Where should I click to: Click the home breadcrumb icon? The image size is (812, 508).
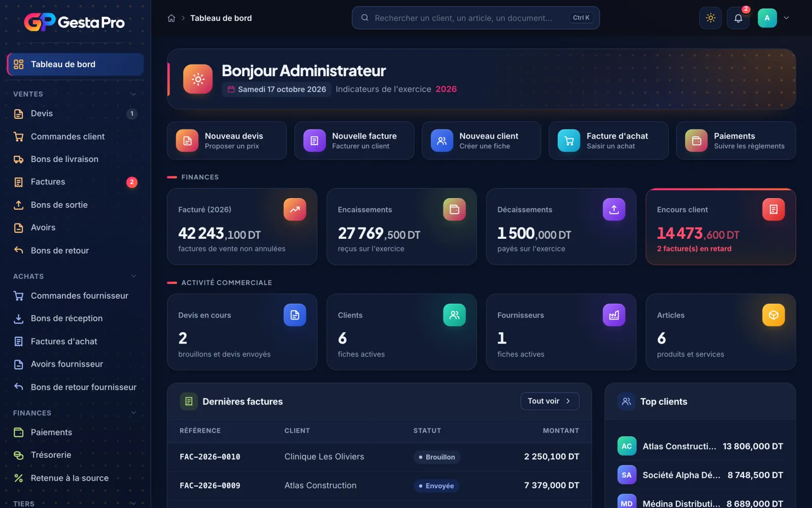pos(172,18)
